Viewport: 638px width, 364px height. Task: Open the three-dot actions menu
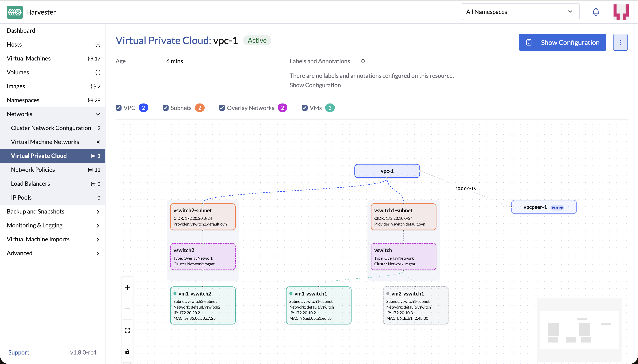point(620,42)
